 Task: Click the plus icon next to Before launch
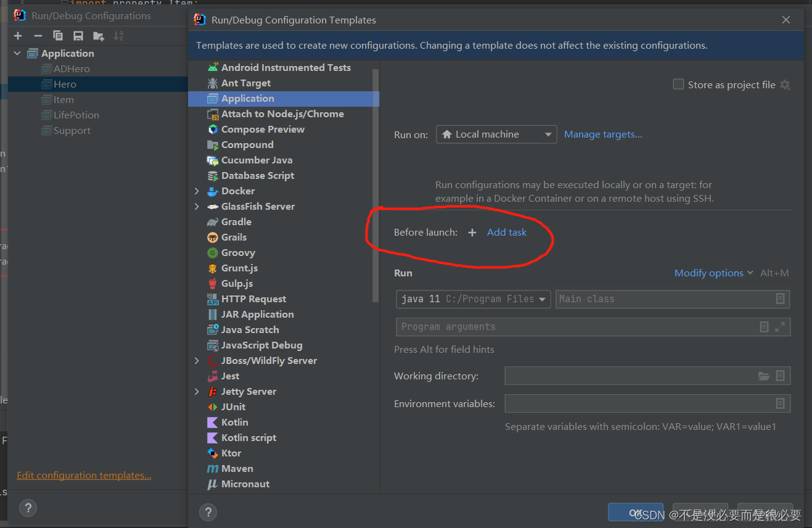pyautogui.click(x=472, y=233)
